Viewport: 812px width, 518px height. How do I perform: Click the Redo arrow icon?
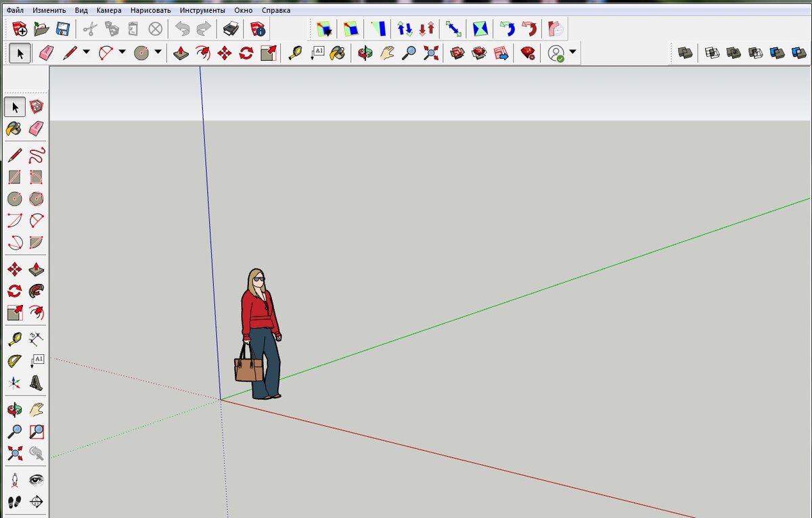[x=204, y=29]
